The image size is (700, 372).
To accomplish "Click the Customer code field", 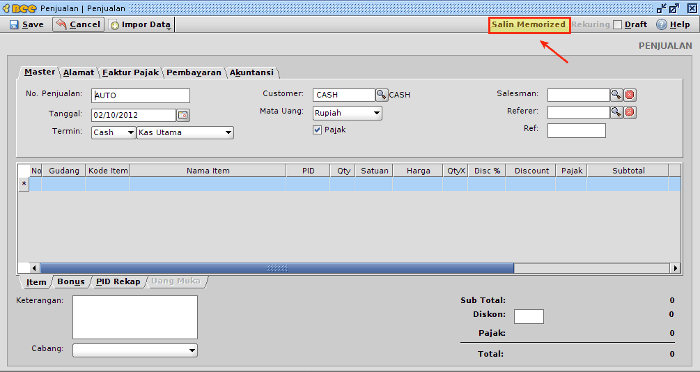I will click(x=344, y=95).
